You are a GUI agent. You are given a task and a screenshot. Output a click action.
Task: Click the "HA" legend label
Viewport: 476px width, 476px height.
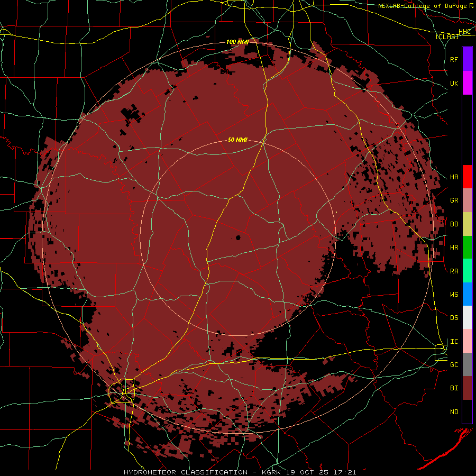(x=454, y=177)
